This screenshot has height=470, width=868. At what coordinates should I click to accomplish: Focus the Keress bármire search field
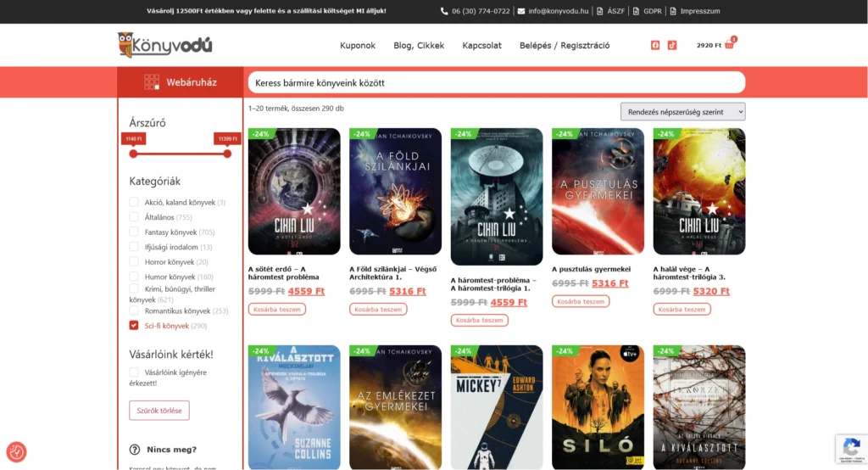coord(497,82)
